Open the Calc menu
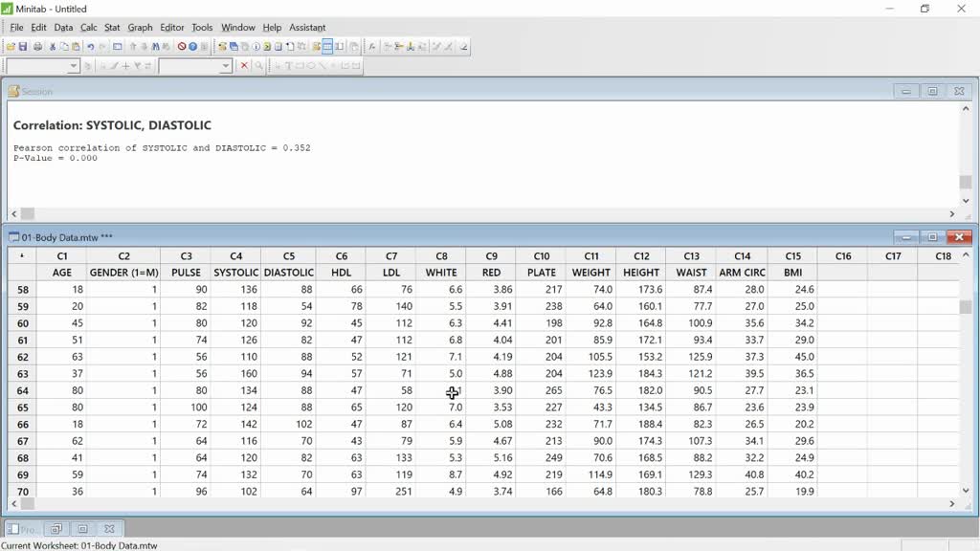The width and height of the screenshot is (980, 551). (89, 28)
